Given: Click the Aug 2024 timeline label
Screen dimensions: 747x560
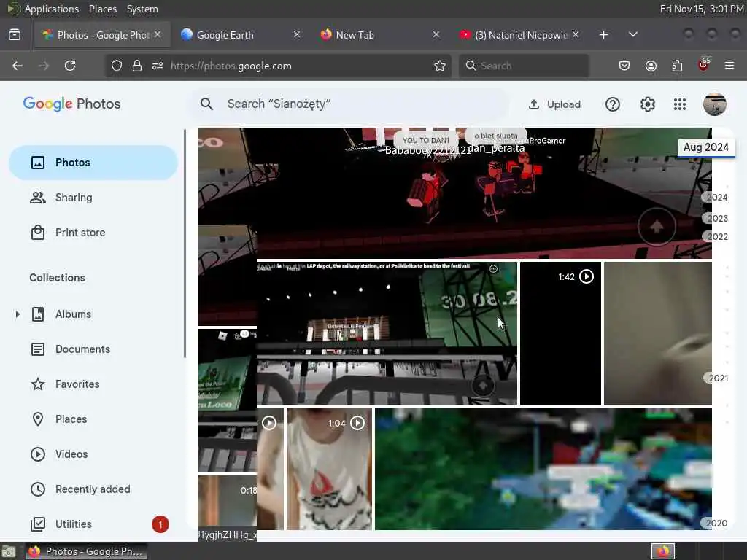Looking at the screenshot, I should pos(706,147).
